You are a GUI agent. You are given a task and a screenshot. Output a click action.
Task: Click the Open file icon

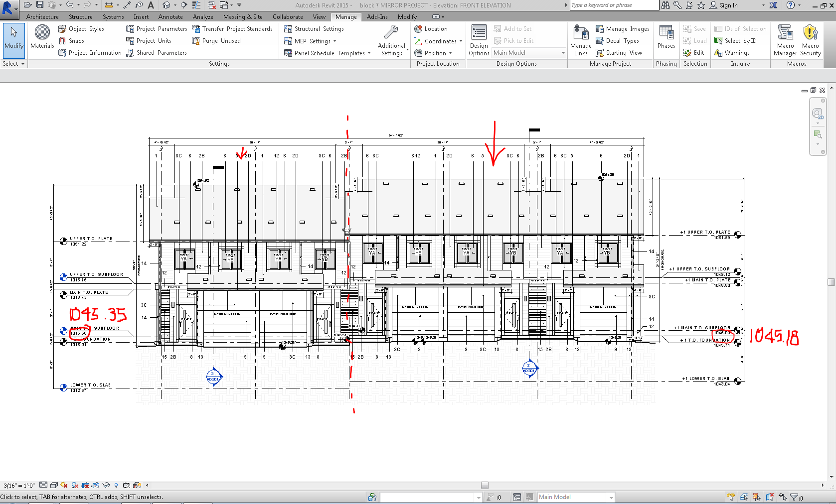point(28,5)
